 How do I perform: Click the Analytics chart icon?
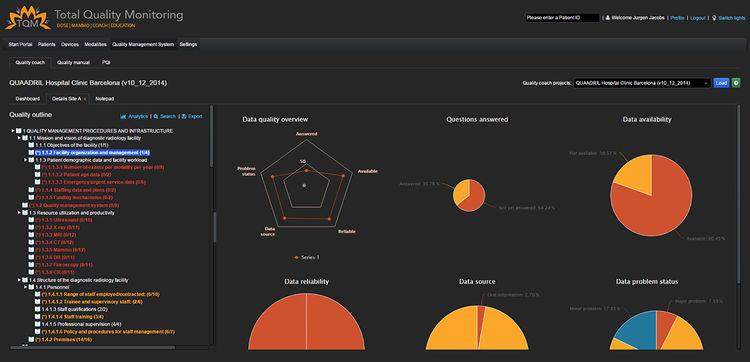(x=123, y=116)
